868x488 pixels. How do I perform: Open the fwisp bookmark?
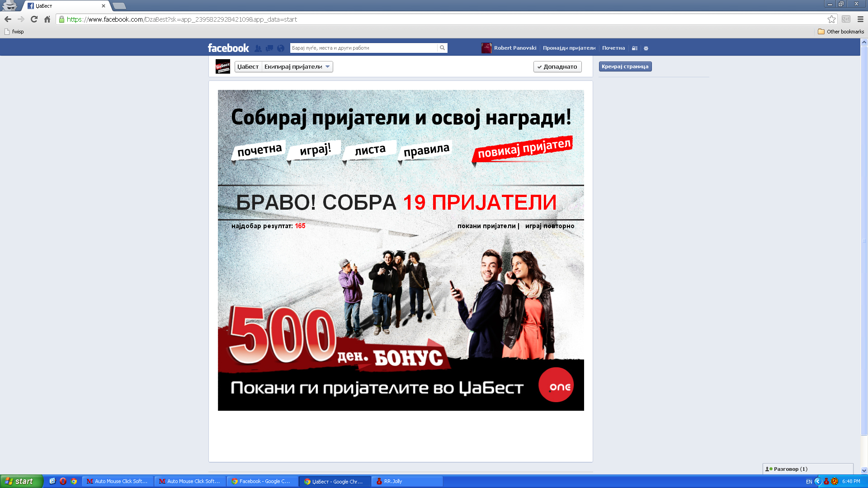pos(14,32)
